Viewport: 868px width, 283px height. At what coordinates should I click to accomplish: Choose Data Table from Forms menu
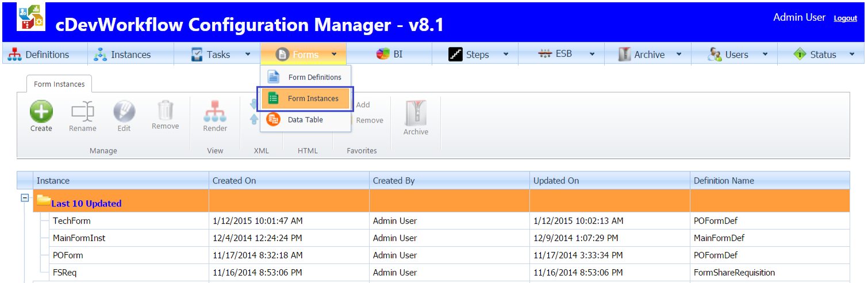[305, 120]
